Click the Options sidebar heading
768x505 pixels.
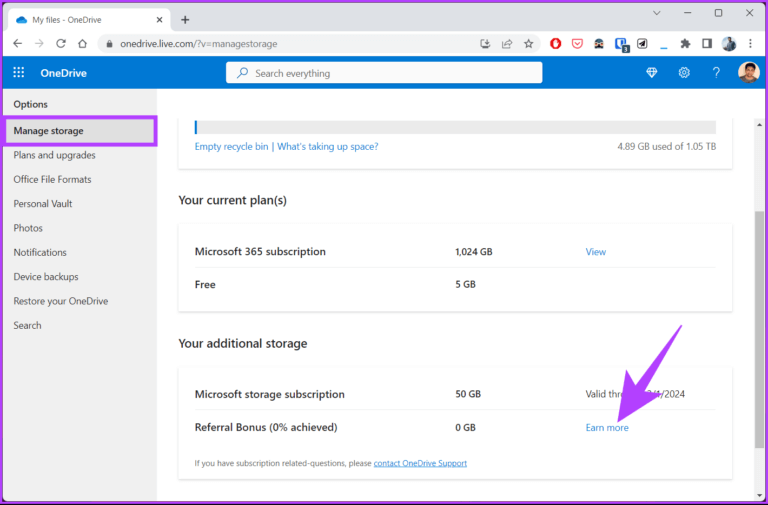pyautogui.click(x=30, y=104)
